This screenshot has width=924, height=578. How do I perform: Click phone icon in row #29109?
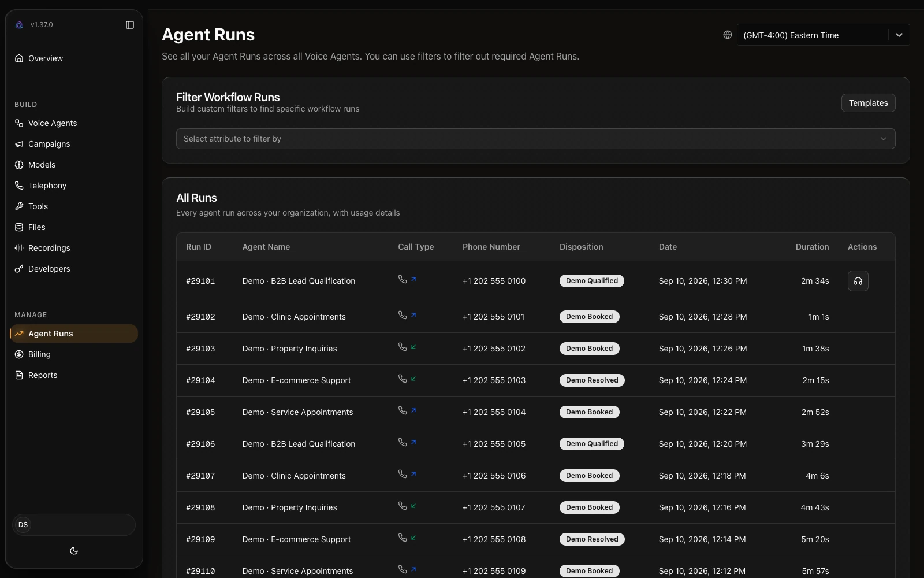[x=403, y=538]
